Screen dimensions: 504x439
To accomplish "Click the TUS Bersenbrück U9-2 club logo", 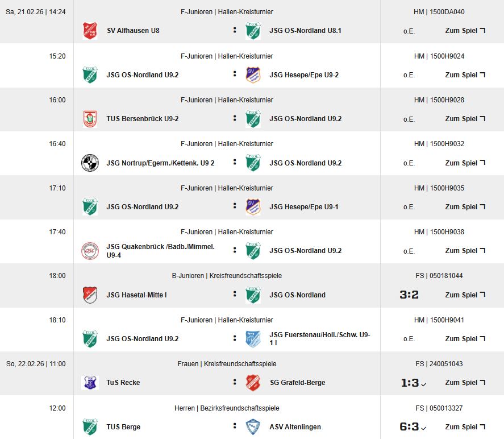I will (x=90, y=119).
